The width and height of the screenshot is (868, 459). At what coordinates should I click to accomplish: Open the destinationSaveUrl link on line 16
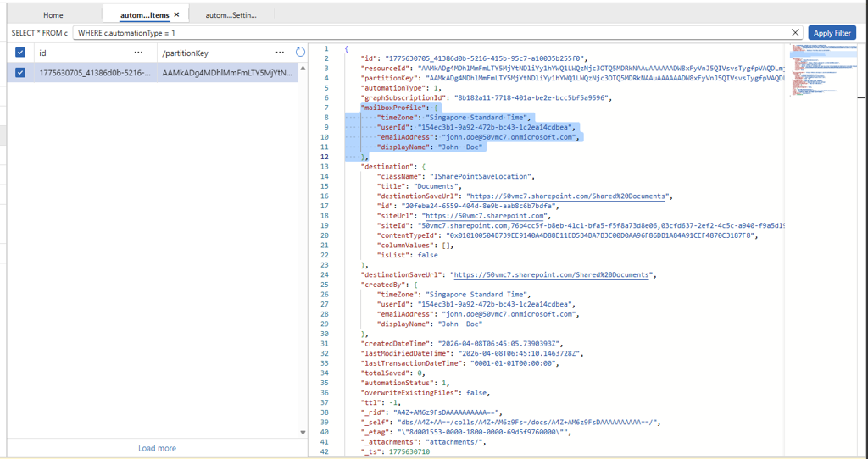568,196
